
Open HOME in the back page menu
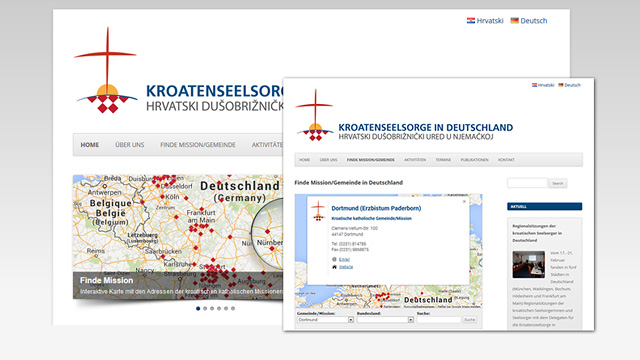pyautogui.click(x=89, y=144)
